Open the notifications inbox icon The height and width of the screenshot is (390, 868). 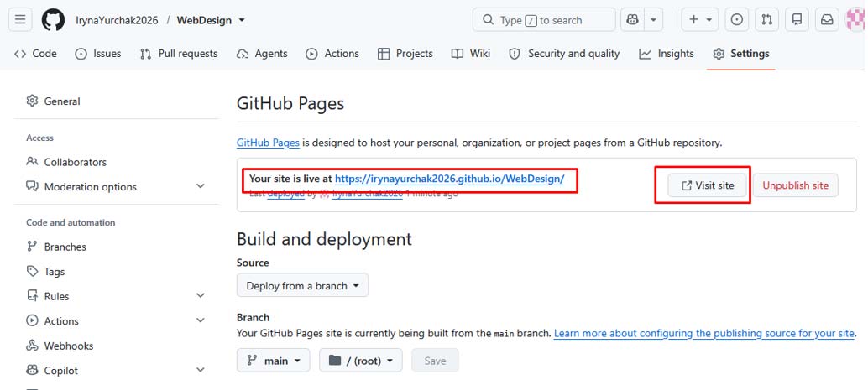[827, 20]
